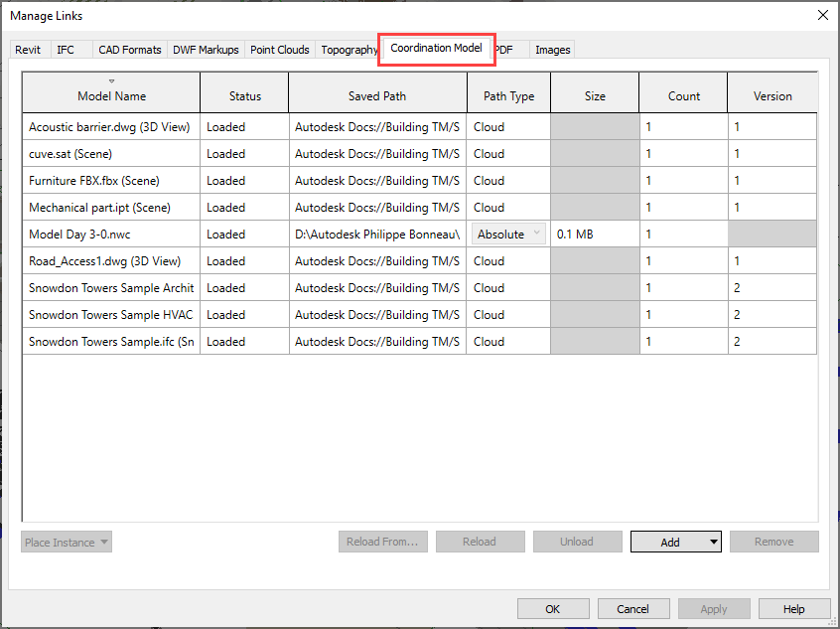Switch to the Images tab
Screen dimensions: 840x629
point(552,50)
